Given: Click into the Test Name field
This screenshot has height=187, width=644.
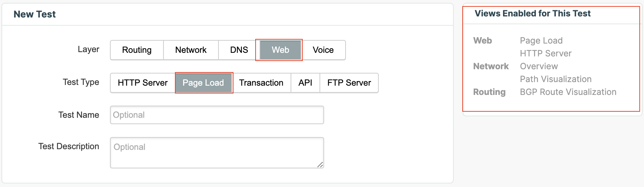Looking at the screenshot, I should [217, 115].
